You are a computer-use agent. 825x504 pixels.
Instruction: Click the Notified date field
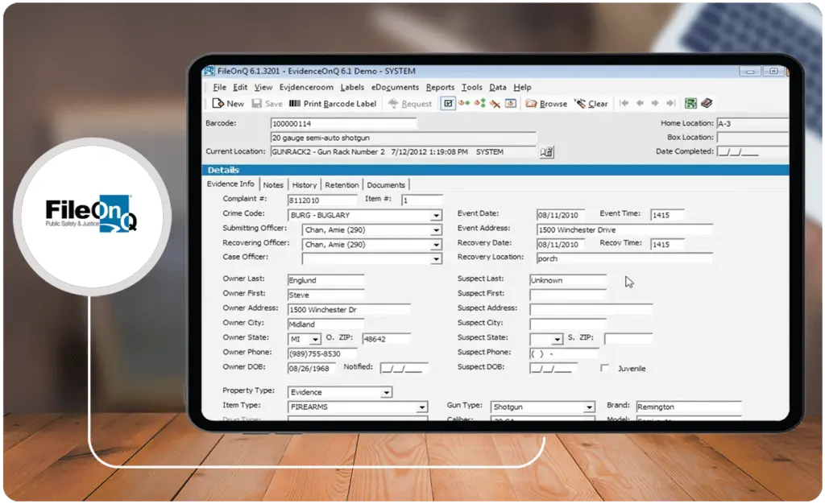coord(404,369)
